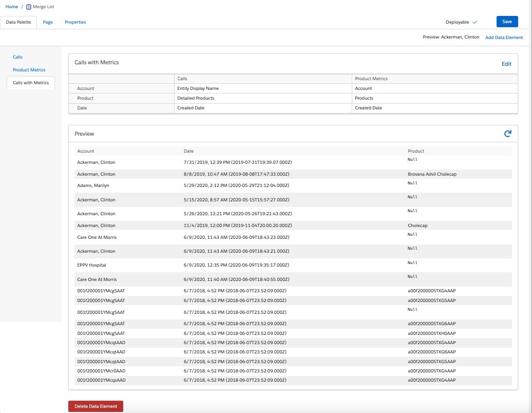Open the Properties tab
Screen dimensions: 532x413
pos(75,22)
